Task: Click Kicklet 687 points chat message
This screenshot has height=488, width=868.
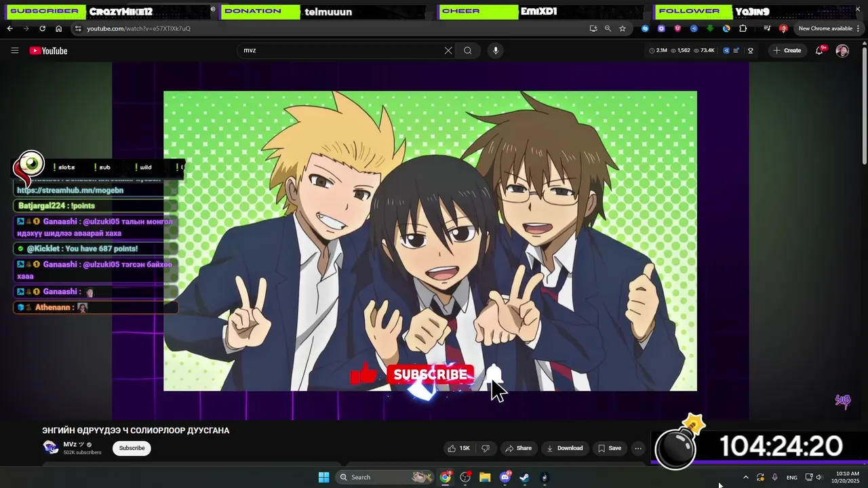Action: point(95,249)
